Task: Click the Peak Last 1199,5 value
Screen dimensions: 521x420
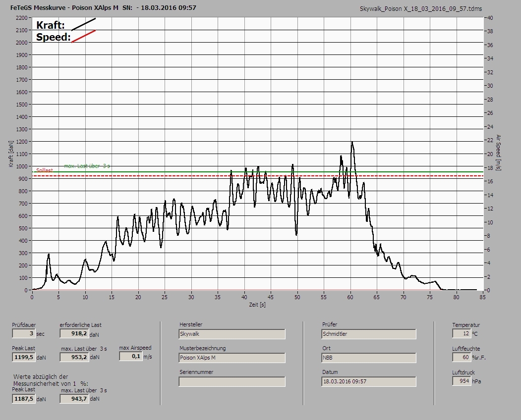Action: 24,357
